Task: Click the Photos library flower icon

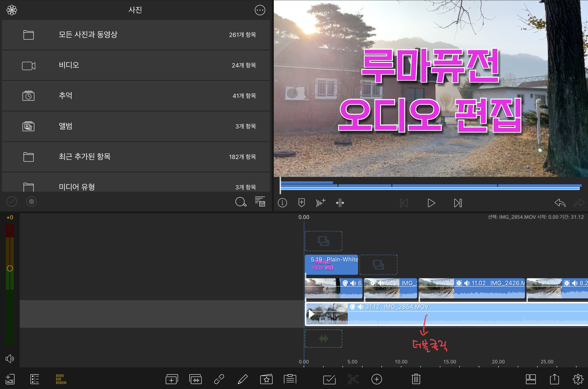Action: [x=12, y=10]
